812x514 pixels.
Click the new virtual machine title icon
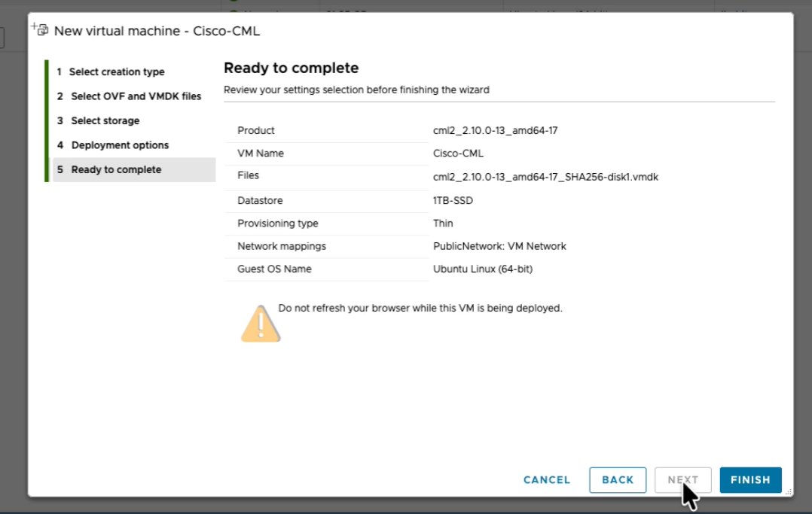40,29
